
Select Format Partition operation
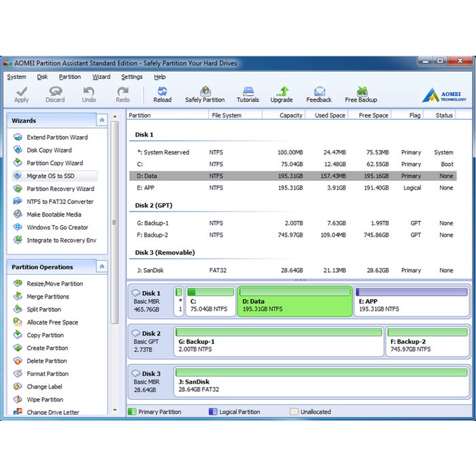(48, 374)
